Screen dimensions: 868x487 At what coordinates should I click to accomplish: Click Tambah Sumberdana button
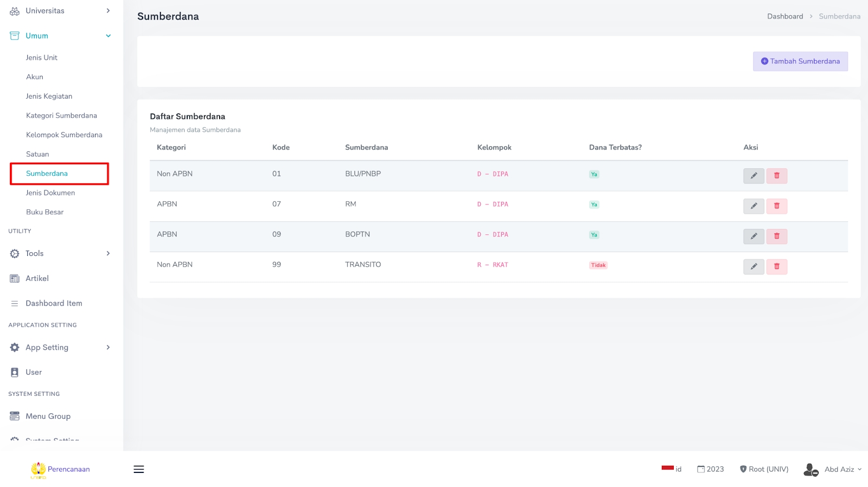coord(800,61)
